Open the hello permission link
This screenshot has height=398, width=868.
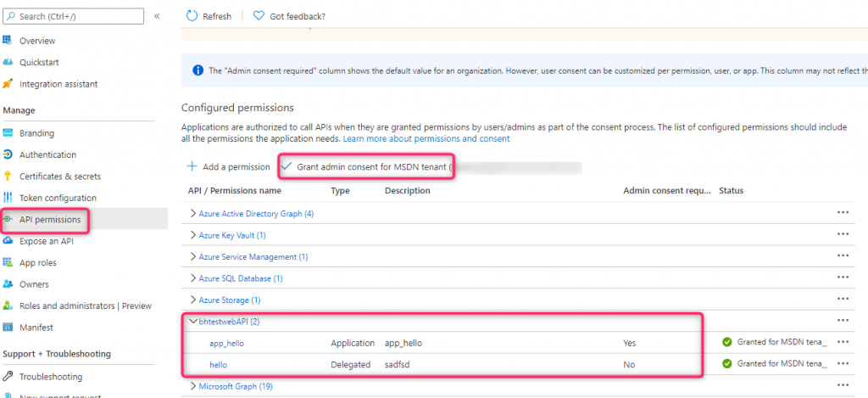(218, 365)
